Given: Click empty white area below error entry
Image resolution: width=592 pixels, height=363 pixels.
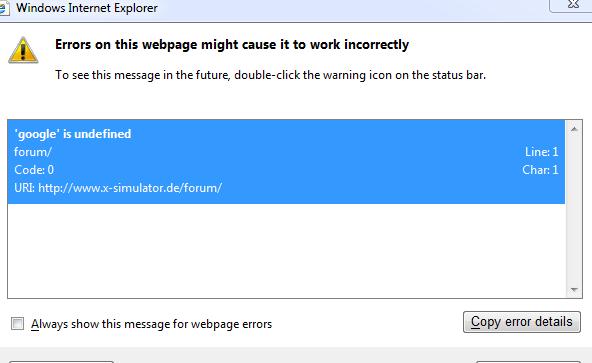Looking at the screenshot, I should pos(286,250).
